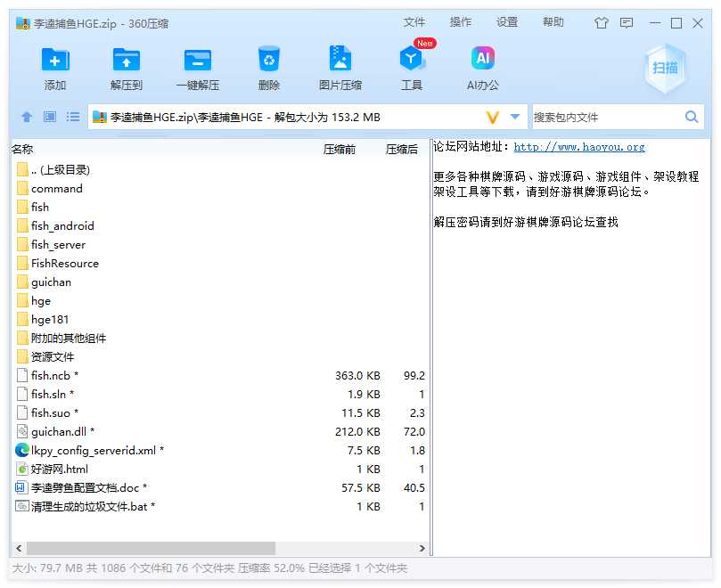Sort by the 压缩后 column header
The image size is (721, 588).
click(402, 150)
